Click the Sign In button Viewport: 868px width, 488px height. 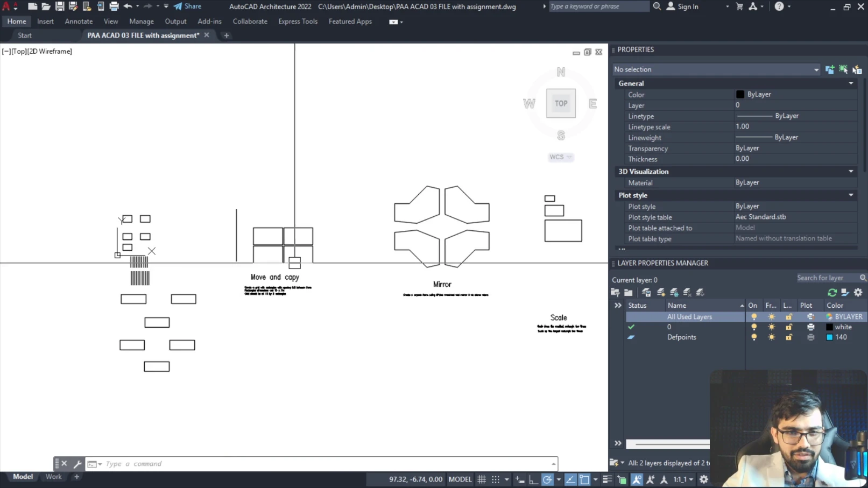[x=682, y=6]
